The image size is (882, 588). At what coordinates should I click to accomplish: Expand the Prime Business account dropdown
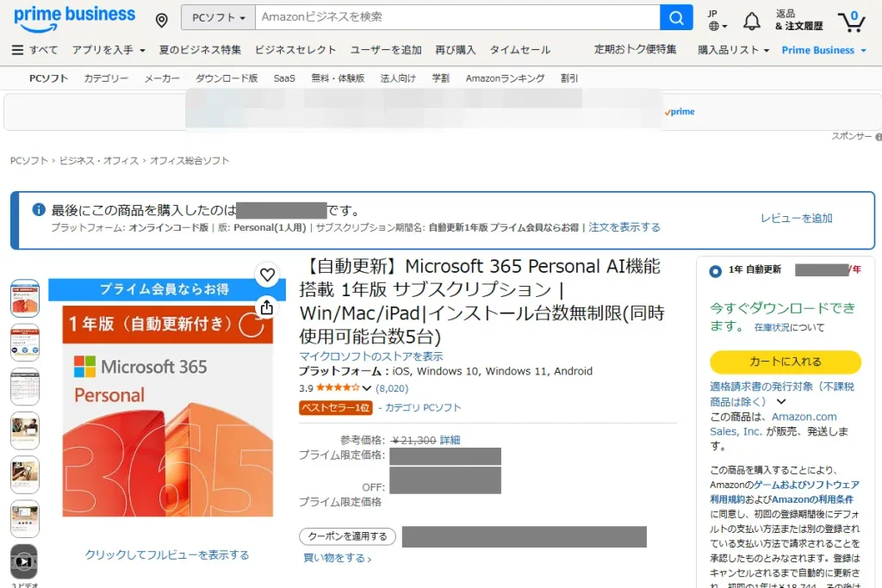point(824,50)
